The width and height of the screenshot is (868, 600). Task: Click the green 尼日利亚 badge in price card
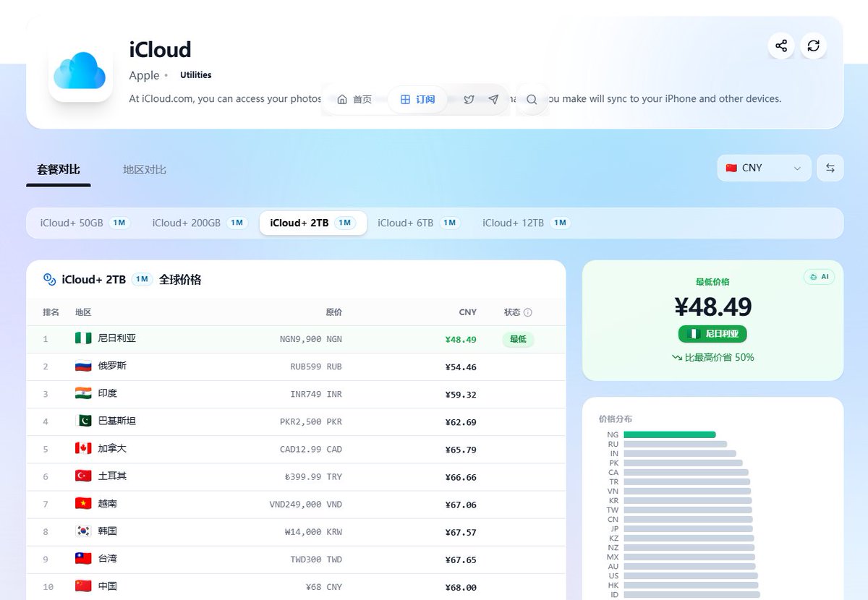(x=712, y=334)
